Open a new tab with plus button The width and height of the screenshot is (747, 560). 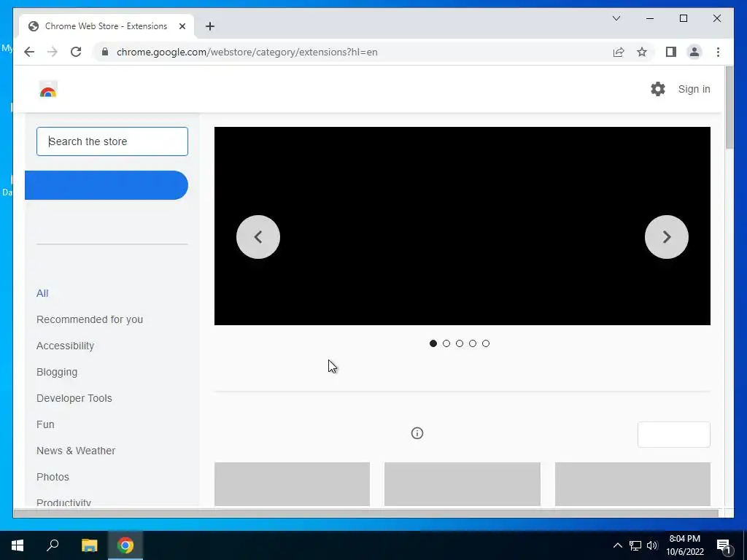(209, 26)
